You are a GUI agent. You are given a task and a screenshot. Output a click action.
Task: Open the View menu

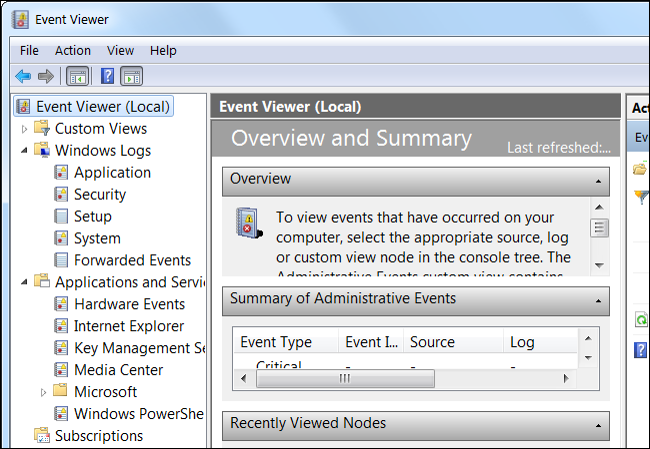coord(120,50)
